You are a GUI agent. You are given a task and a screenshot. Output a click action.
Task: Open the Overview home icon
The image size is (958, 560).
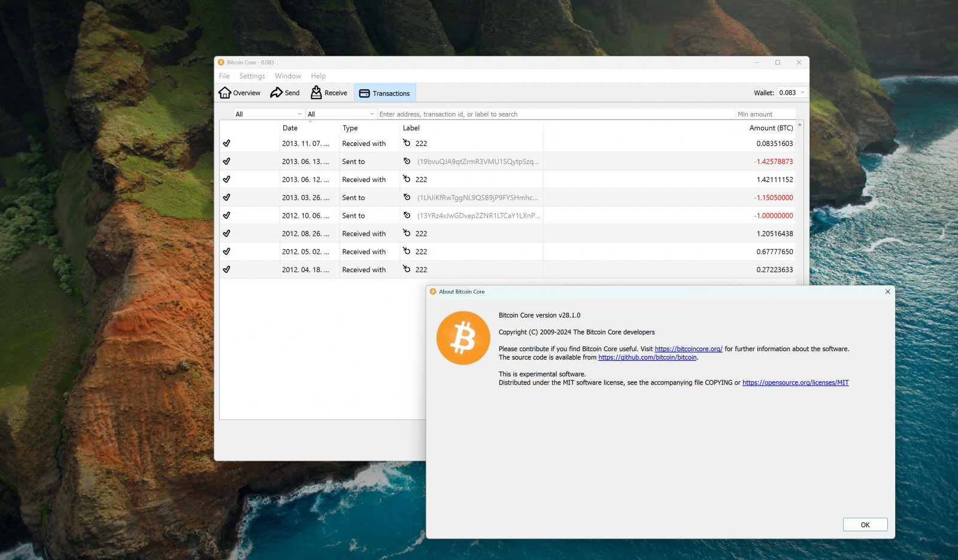[x=225, y=93]
